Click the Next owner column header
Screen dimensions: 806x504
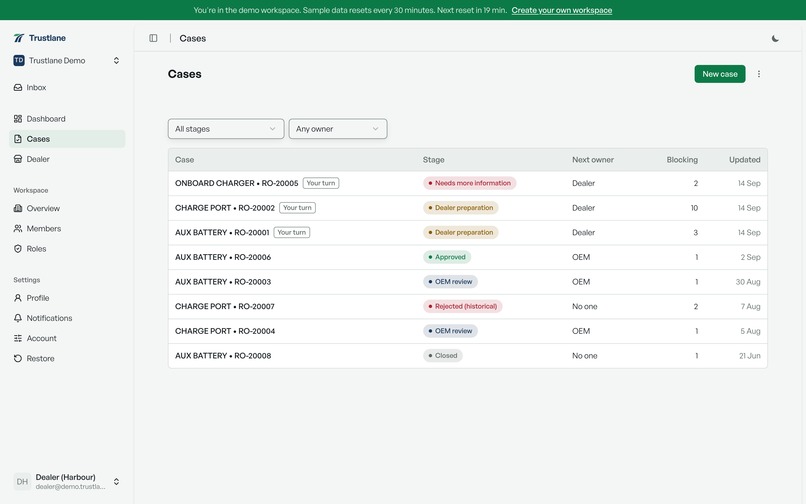point(593,160)
